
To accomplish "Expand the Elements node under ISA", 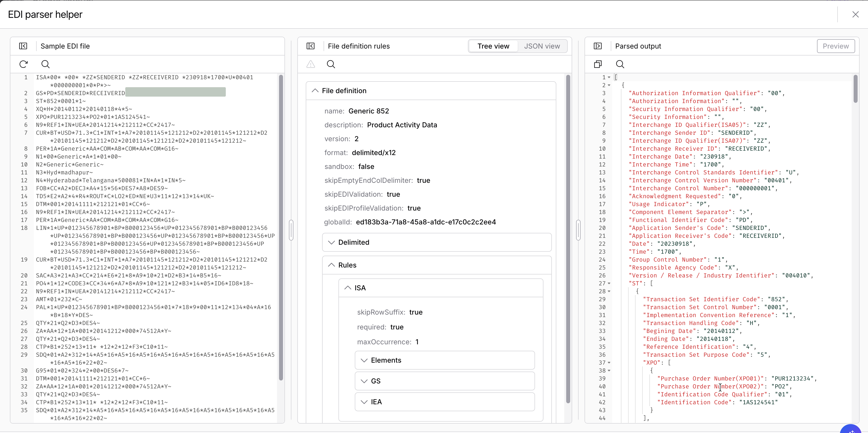I will pyautogui.click(x=364, y=360).
